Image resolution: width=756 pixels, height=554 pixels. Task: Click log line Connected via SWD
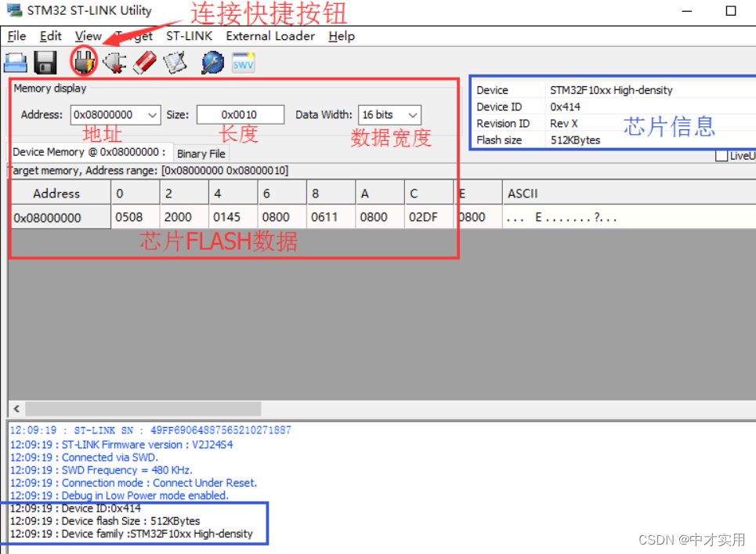point(84,457)
